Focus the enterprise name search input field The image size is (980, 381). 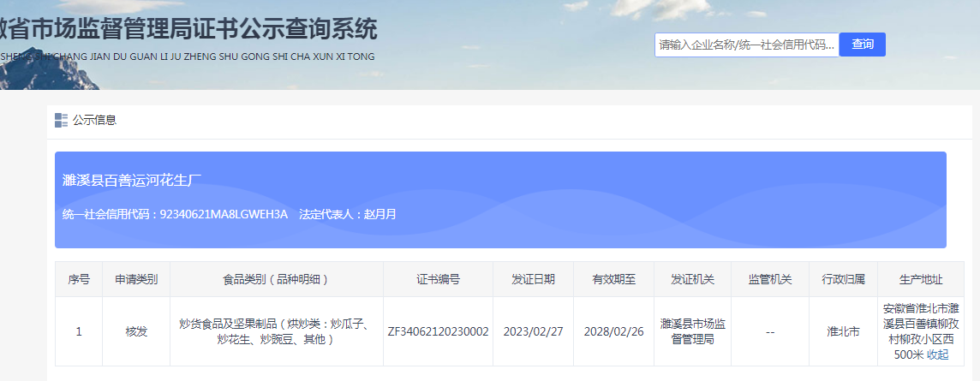746,45
